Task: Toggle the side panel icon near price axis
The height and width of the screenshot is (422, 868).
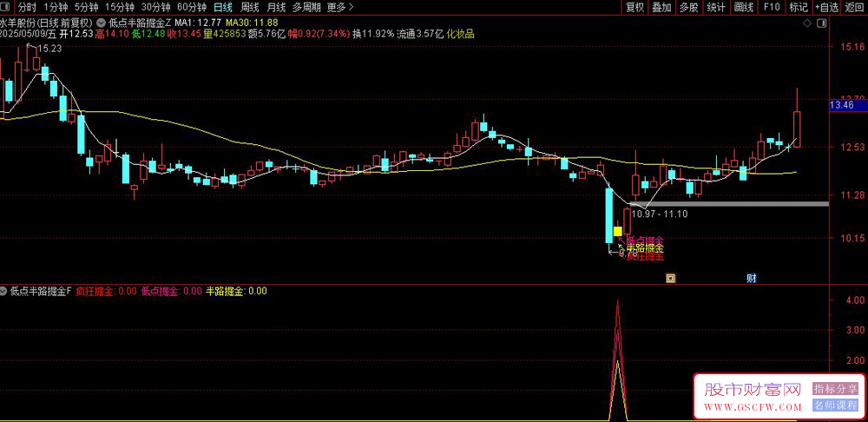Action: (x=822, y=23)
